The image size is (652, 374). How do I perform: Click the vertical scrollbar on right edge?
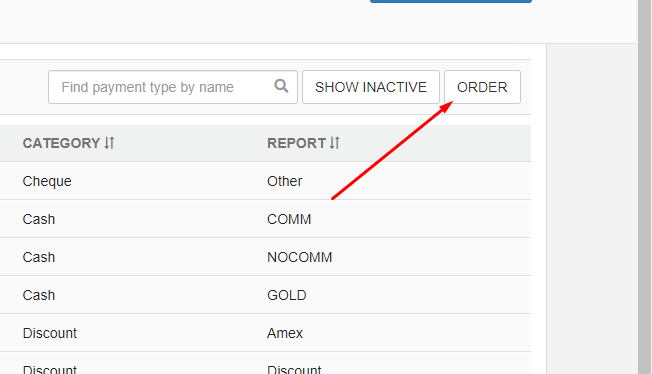[645, 187]
